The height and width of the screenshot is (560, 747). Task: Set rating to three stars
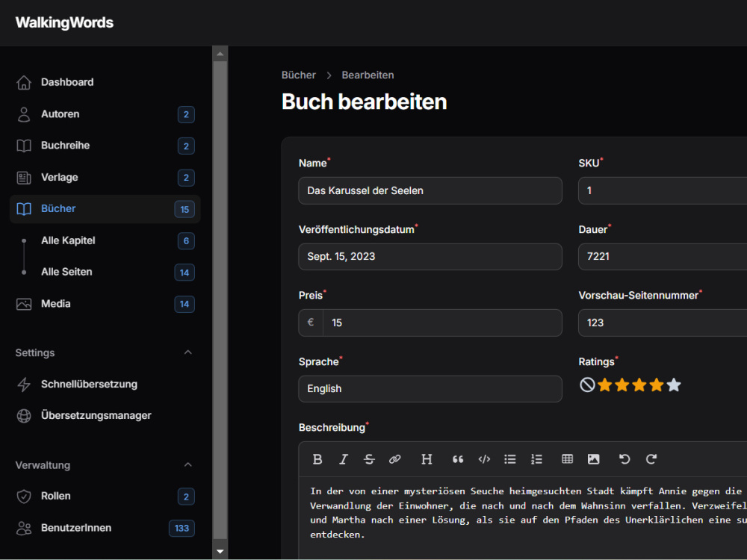tap(639, 385)
